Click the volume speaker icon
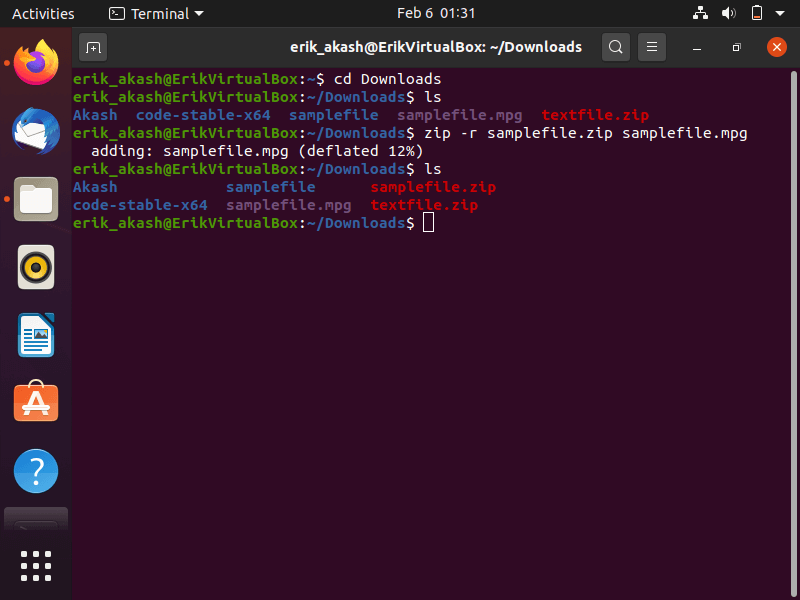Screen dimensions: 800x600 tap(728, 13)
